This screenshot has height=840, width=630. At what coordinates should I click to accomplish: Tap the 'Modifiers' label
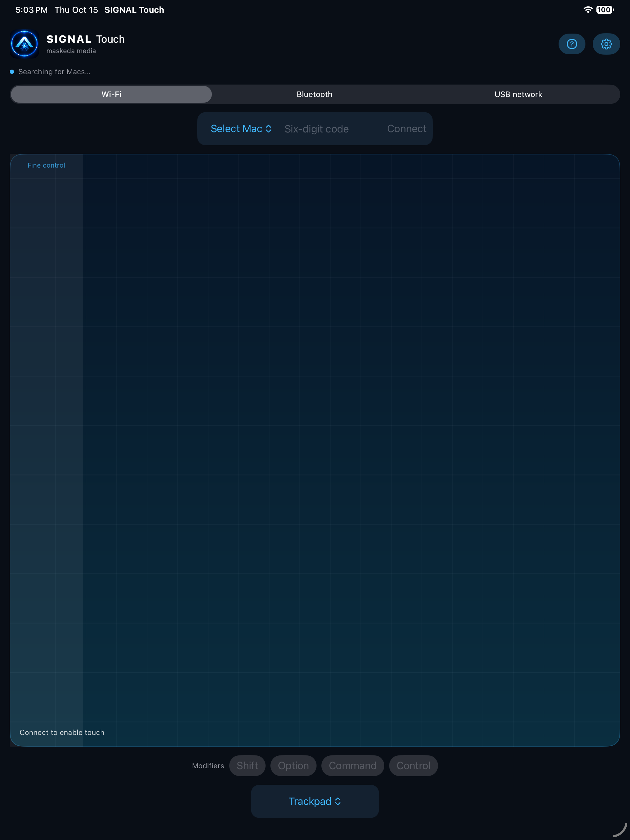click(x=208, y=766)
